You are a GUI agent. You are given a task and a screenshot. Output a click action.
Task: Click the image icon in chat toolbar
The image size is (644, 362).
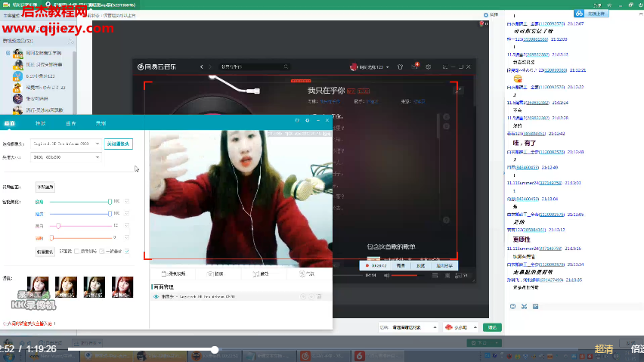tap(536, 306)
